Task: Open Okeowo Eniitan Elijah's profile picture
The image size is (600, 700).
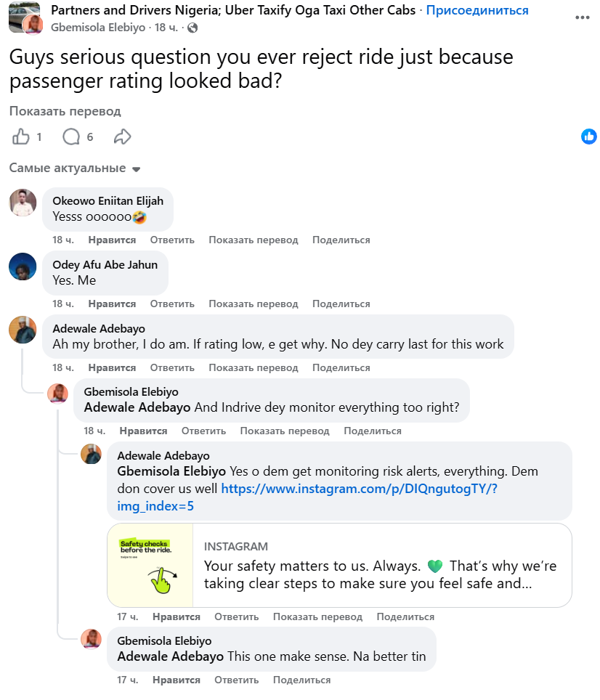Action: point(23,203)
